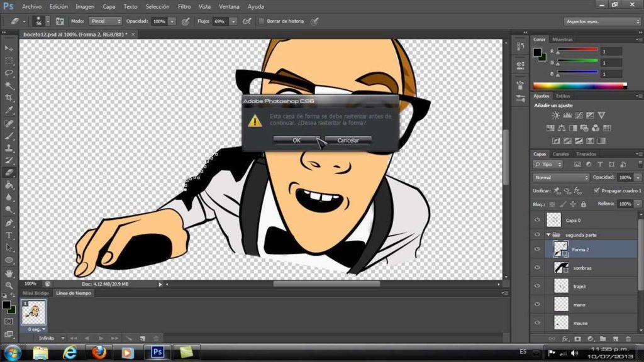
Task: Click the Brightness/Contrast adjustment icon
Action: (555, 116)
